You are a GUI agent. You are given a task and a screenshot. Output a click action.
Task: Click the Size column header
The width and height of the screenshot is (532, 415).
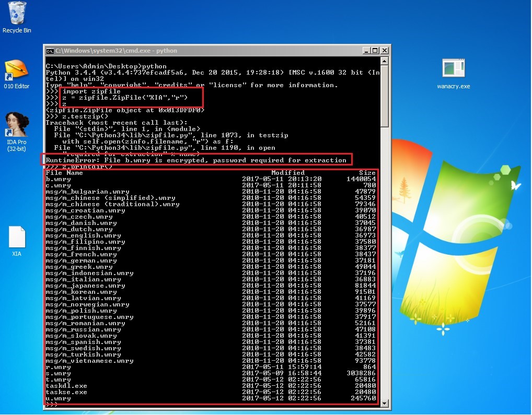coord(367,173)
